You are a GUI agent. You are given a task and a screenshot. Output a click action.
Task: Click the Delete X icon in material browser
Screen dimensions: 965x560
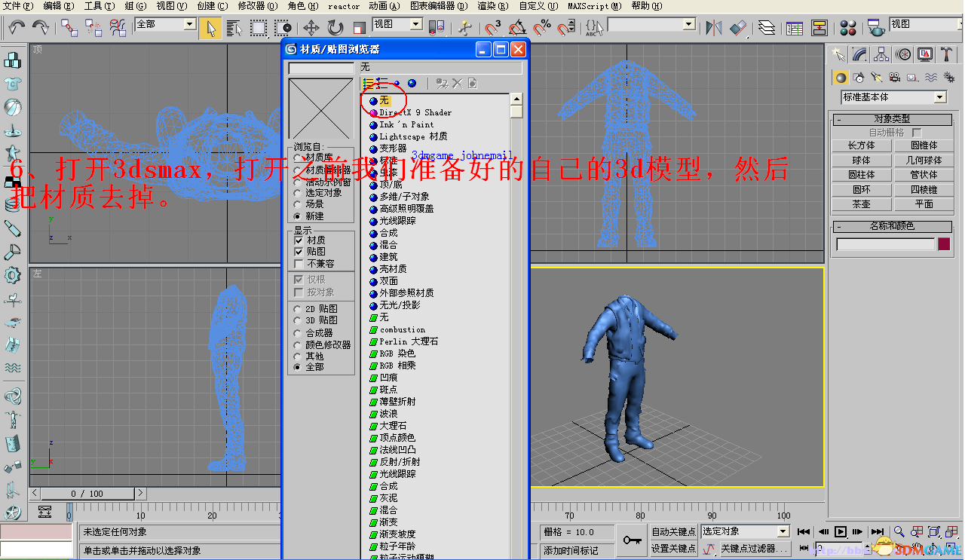coord(457,84)
